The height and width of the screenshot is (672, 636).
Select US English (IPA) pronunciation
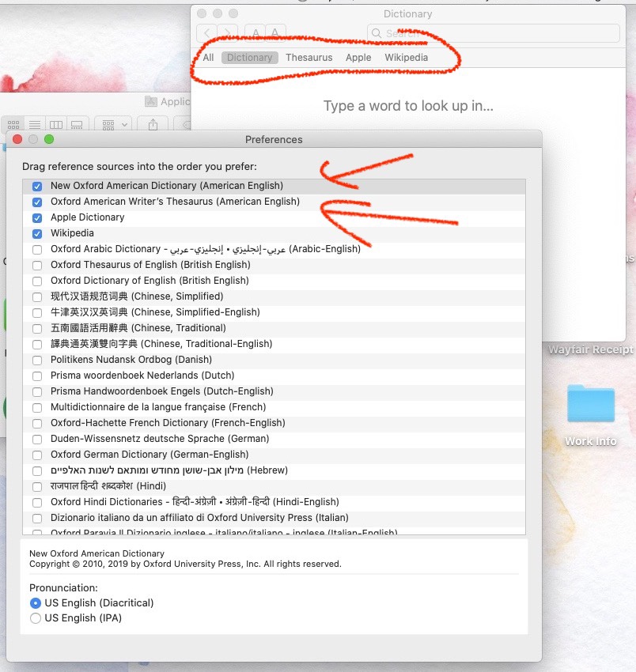(36, 618)
